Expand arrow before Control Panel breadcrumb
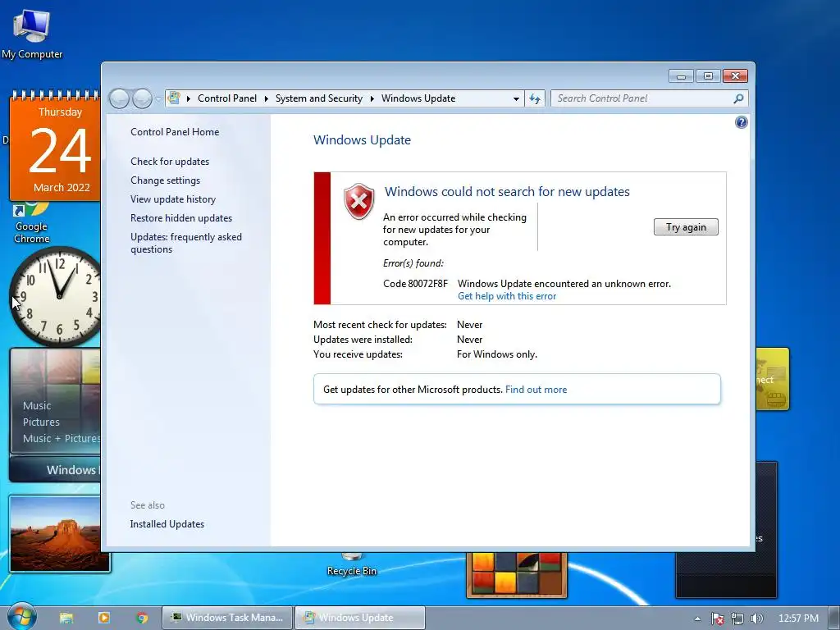The width and height of the screenshot is (840, 630). click(x=189, y=98)
